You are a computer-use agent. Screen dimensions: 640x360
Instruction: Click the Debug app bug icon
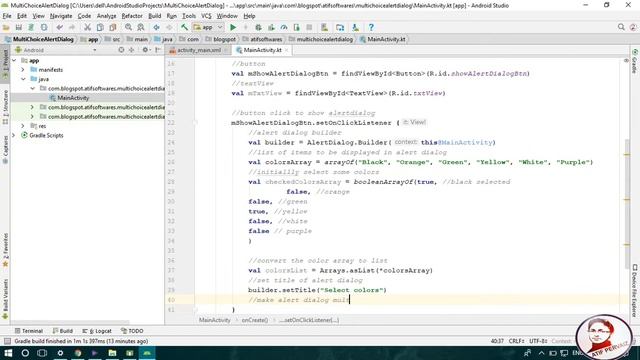click(258, 27)
